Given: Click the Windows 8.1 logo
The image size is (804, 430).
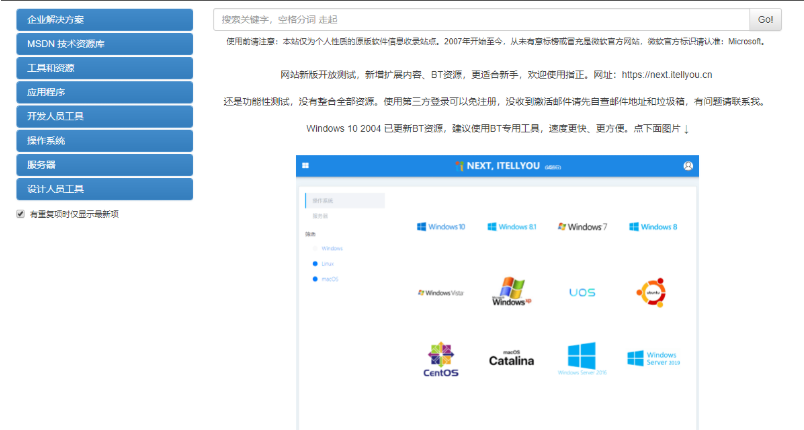Looking at the screenshot, I should (511, 227).
